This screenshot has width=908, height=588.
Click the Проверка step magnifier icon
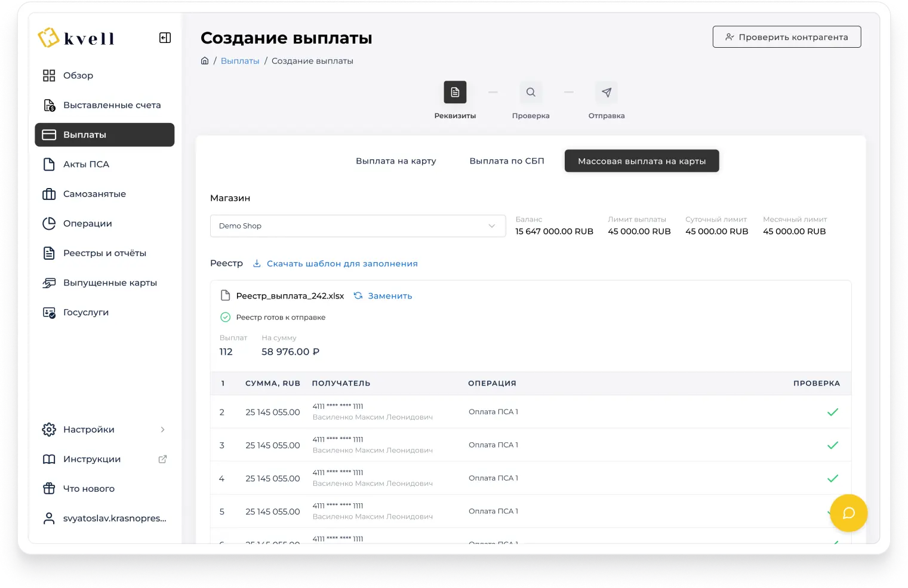[x=531, y=93]
